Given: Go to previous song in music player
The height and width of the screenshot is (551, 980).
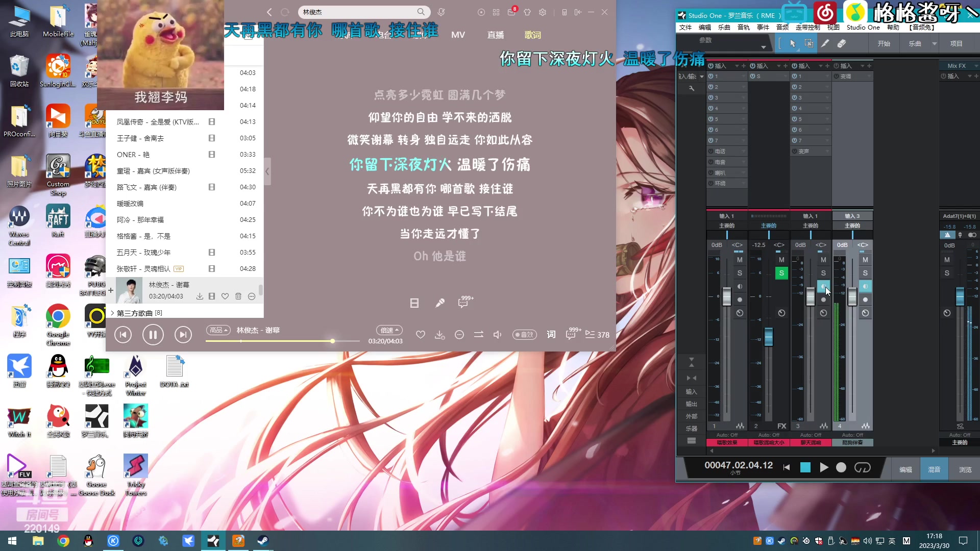Looking at the screenshot, I should click(123, 335).
